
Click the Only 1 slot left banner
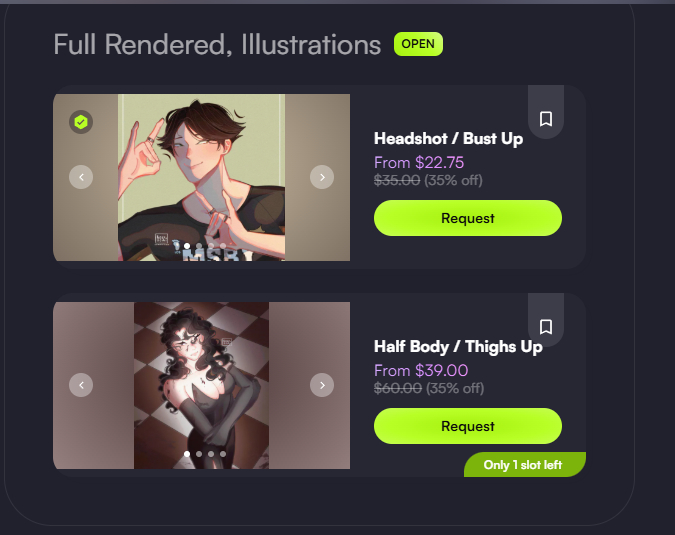525,464
